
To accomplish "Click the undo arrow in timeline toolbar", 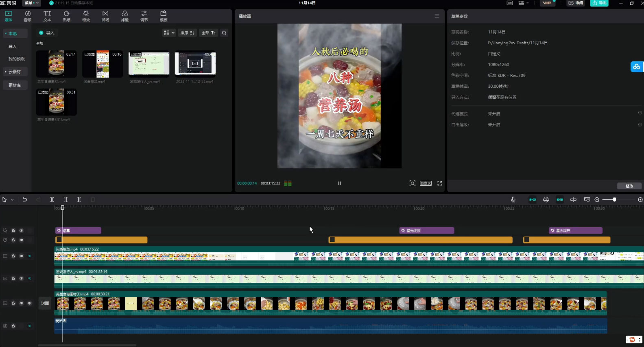I will click(25, 200).
